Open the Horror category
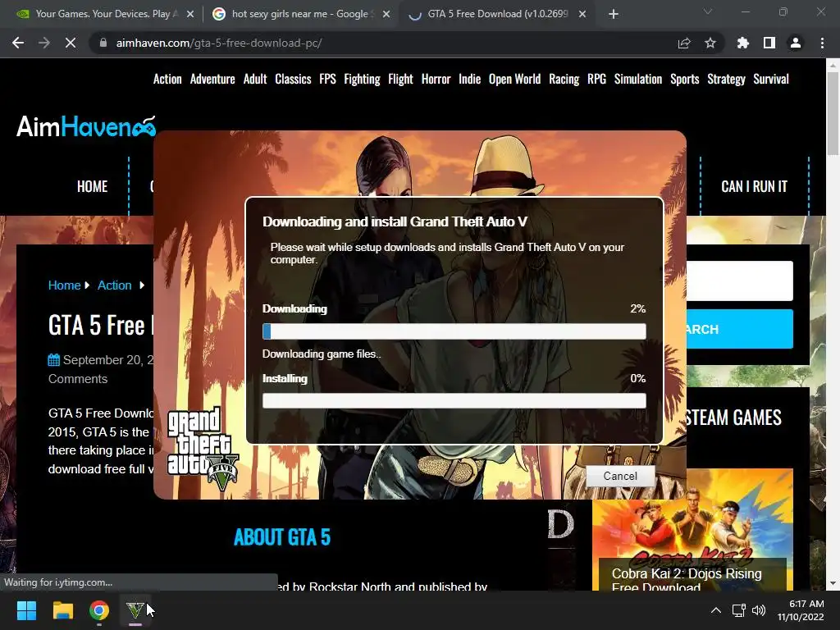The image size is (840, 630). coord(436,80)
